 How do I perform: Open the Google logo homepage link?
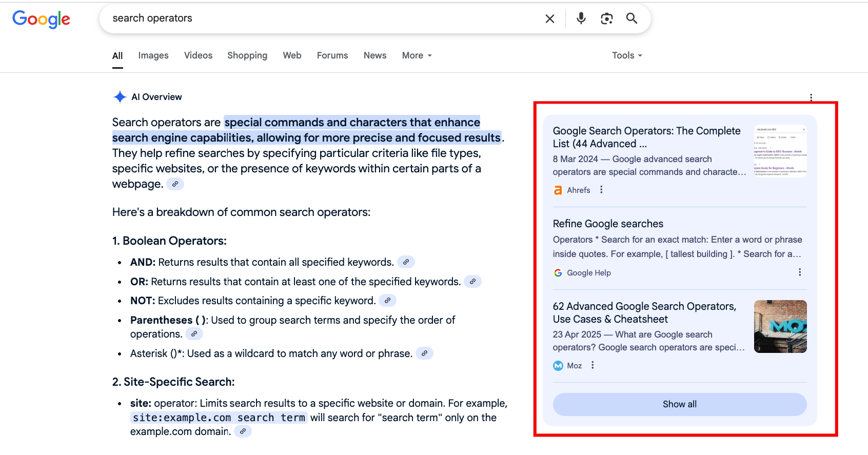tap(41, 19)
